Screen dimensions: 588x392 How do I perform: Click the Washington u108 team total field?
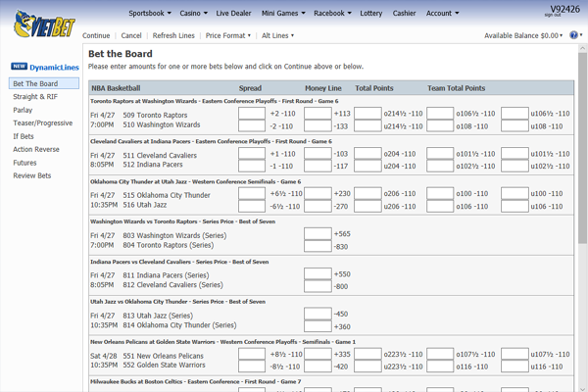tap(514, 125)
